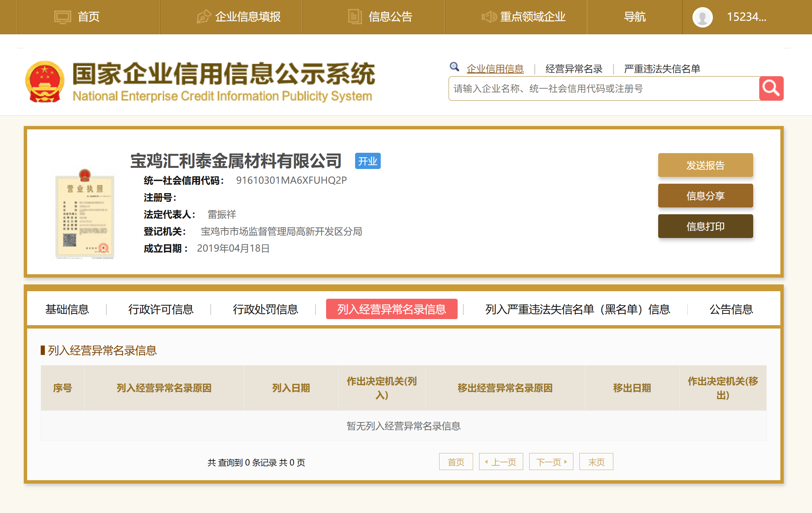Click the megaphone icon for 重点领域企业
The width and height of the screenshot is (812, 513).
pyautogui.click(x=489, y=17)
